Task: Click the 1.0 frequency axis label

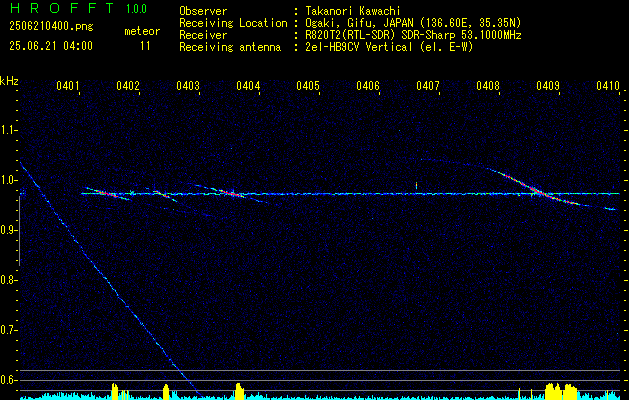Action: (x=8, y=180)
